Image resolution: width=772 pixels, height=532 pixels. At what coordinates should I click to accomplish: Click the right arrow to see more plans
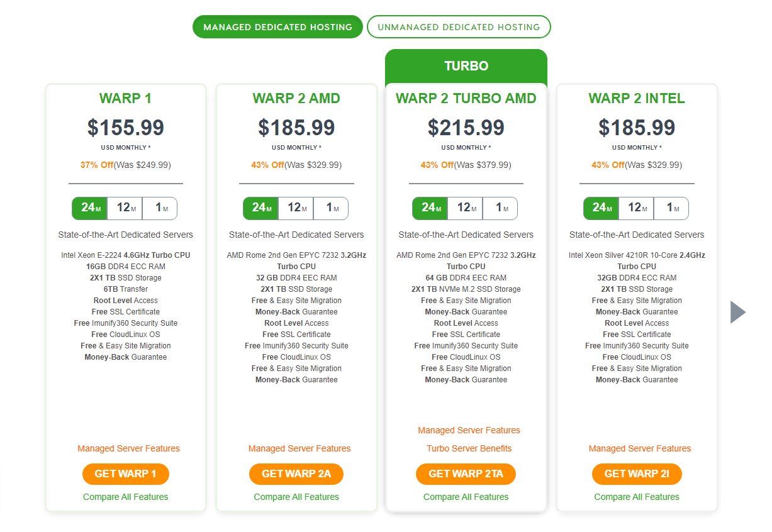(737, 311)
